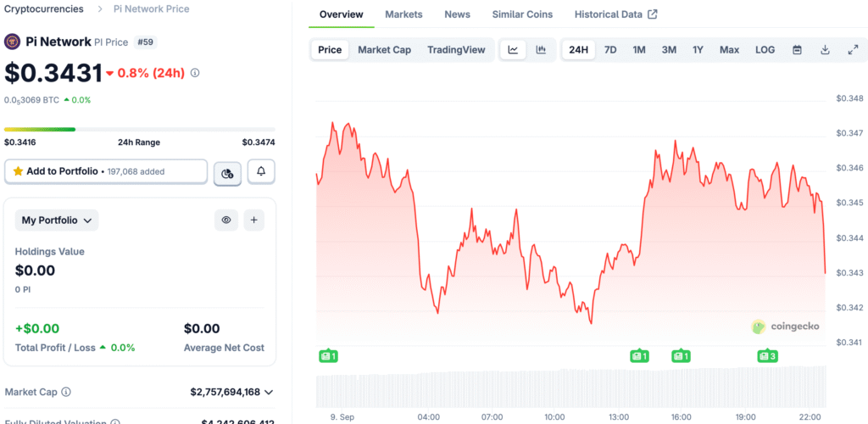Screen dimensions: 868x424
Task: Click the volume bars below the chart
Action: click(x=570, y=388)
